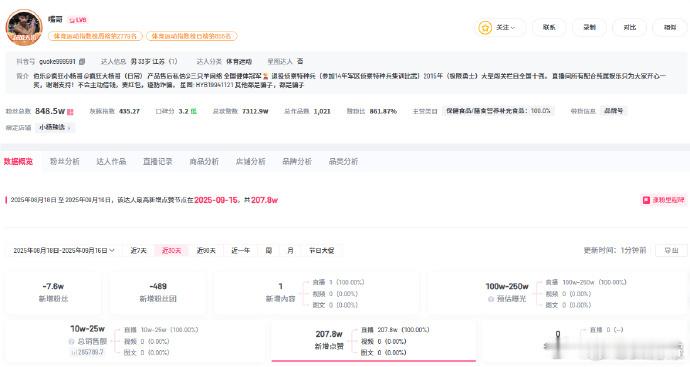Select the 近30天 time range

click(172, 250)
